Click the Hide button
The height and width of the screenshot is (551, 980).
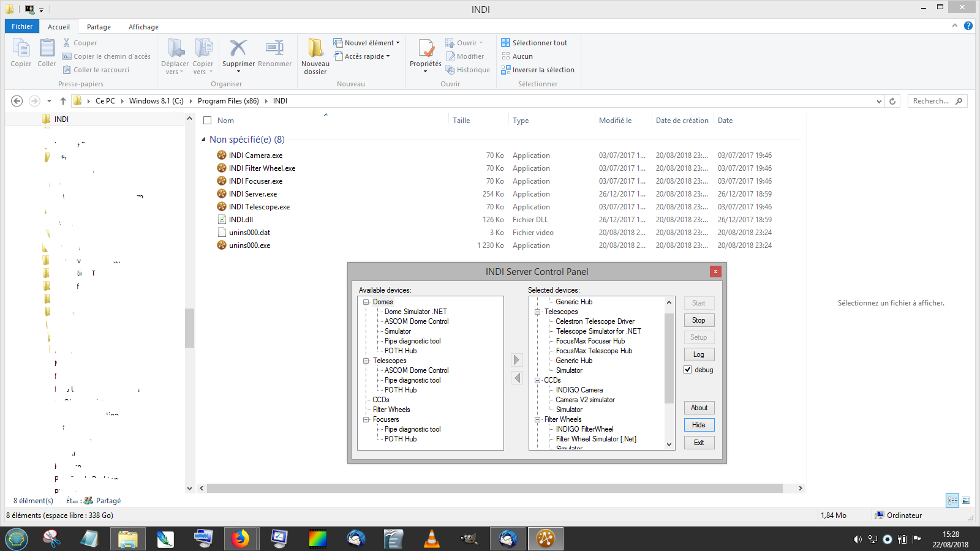[699, 425]
